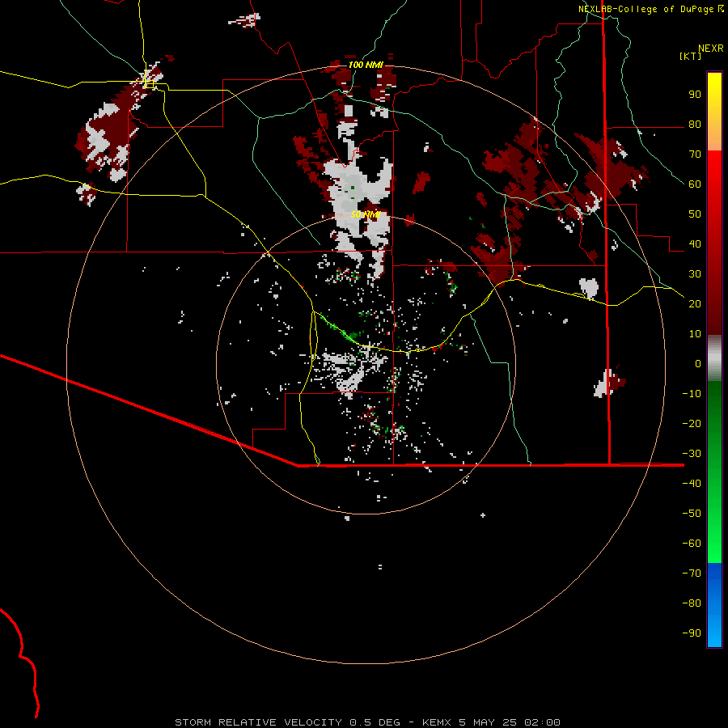Click the 20 value on velocity scale
728x728 pixels.
click(695, 304)
